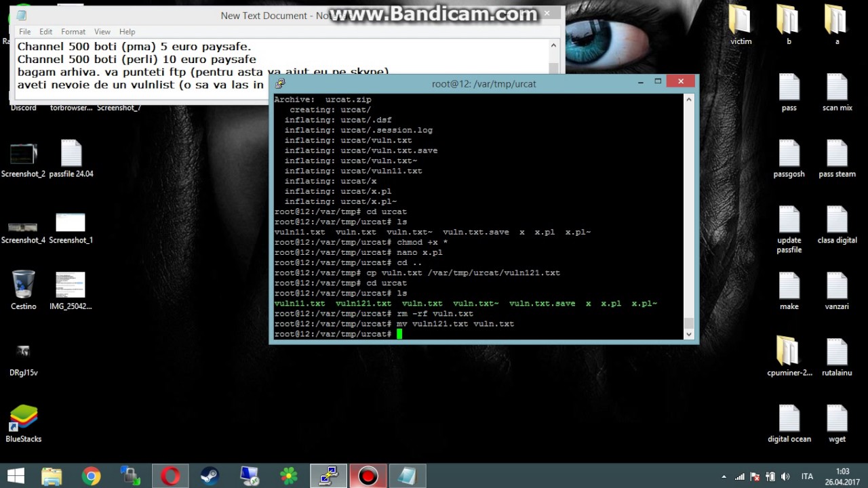Open Notepad Format menu
Image resolution: width=868 pixels, height=488 pixels.
click(73, 31)
